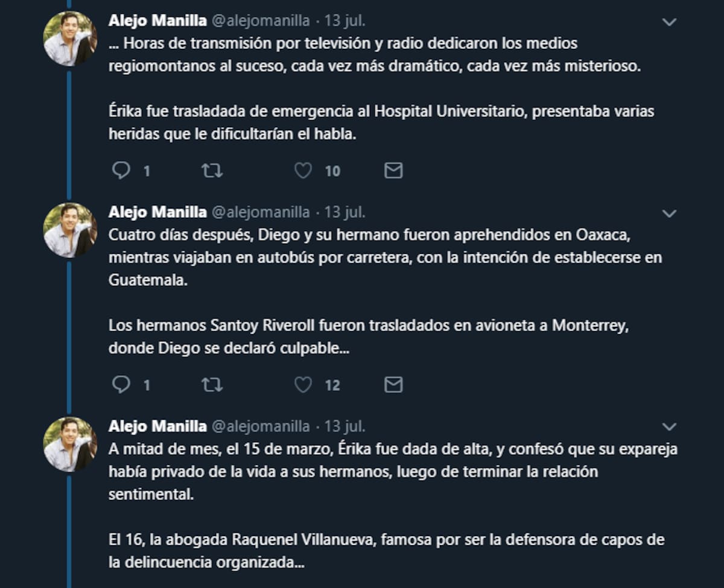Click the avatar beside the Oaxaca tweet
The height and width of the screenshot is (588, 724).
click(70, 230)
